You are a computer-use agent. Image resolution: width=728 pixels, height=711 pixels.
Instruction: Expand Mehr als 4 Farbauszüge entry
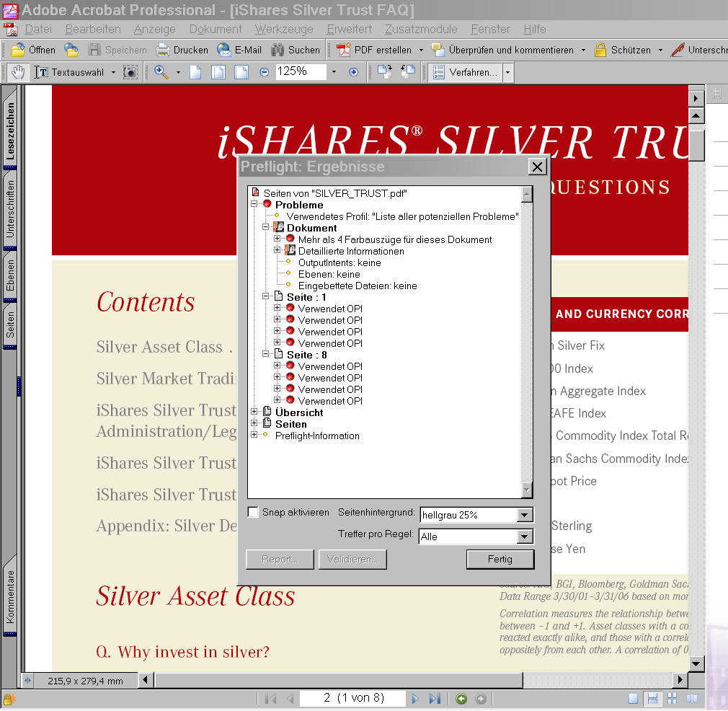tap(278, 239)
